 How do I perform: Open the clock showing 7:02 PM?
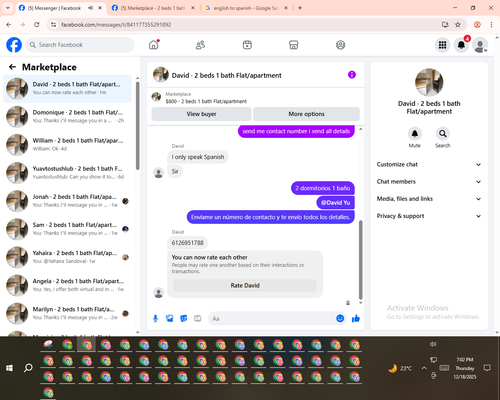click(465, 368)
